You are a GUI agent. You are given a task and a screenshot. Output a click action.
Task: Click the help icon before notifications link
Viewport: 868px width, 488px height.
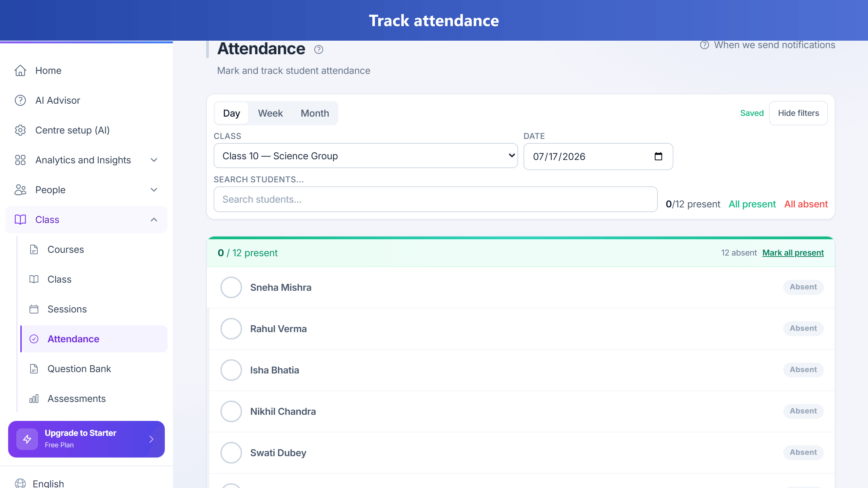(705, 45)
